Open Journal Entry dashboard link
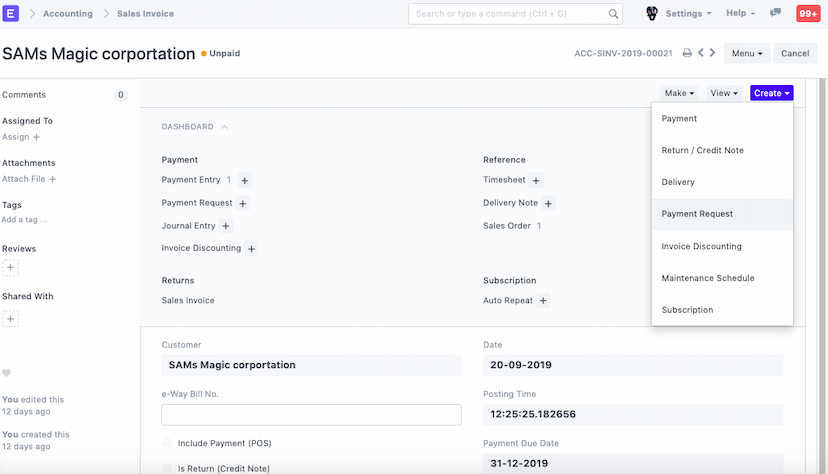 pos(189,226)
